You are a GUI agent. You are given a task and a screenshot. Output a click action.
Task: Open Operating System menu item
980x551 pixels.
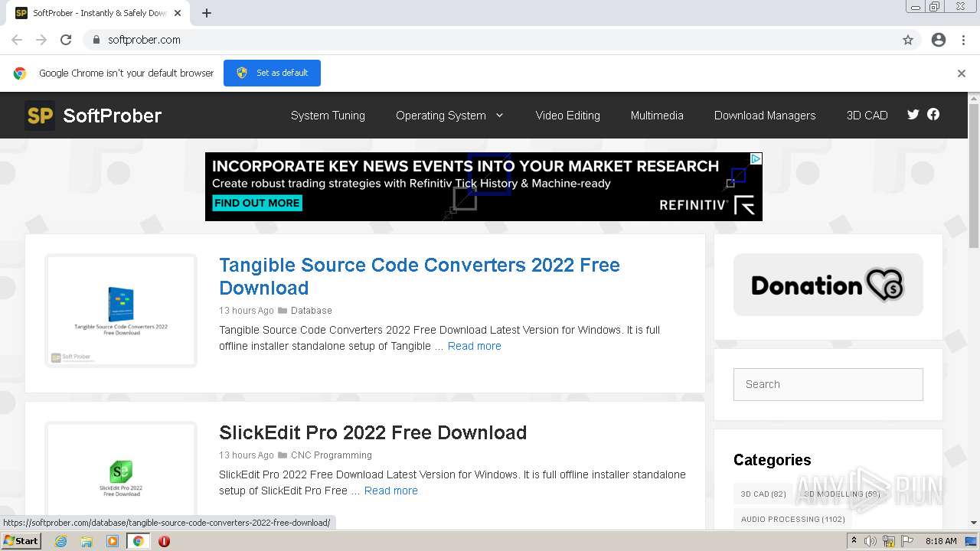(441, 116)
